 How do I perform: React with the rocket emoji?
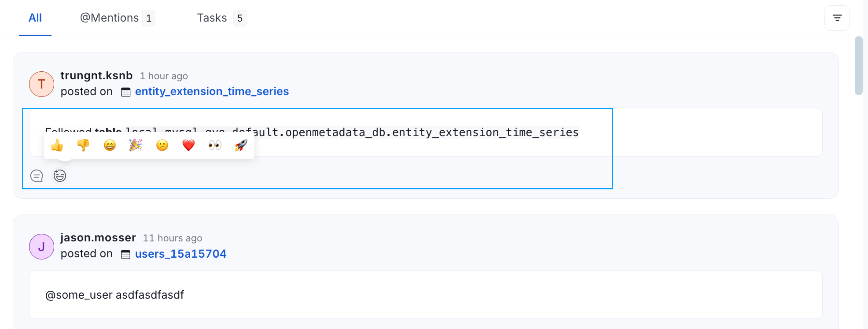point(241,145)
